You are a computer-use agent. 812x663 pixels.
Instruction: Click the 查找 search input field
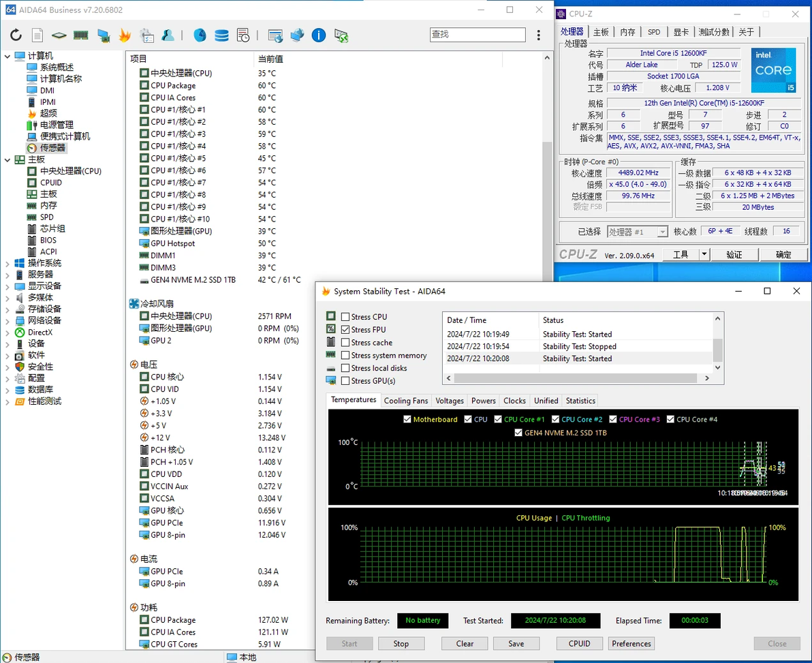tap(478, 35)
